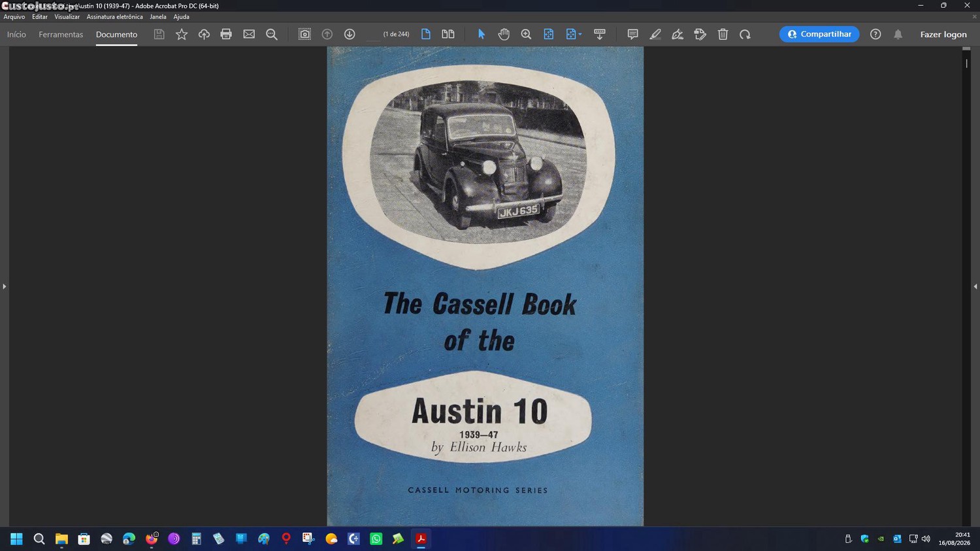Image resolution: width=980 pixels, height=551 pixels.
Task: Open the find text magnifier tool
Action: pos(272,34)
